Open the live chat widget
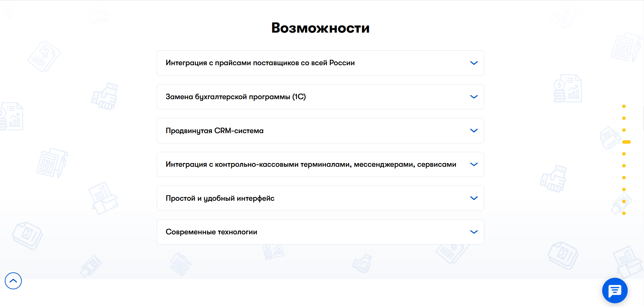This screenshot has height=307, width=644. [614, 290]
